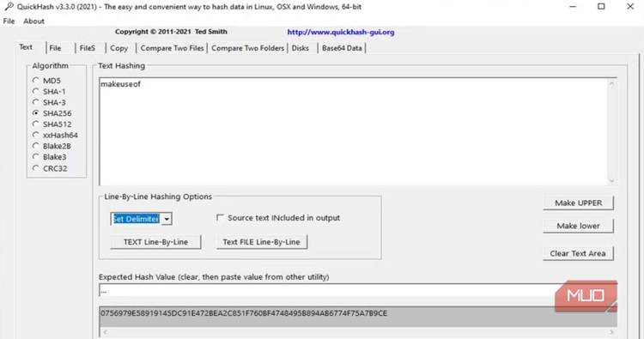This screenshot has width=644, height=339.
Task: Switch to the Compare Two Files tab
Action: [172, 48]
